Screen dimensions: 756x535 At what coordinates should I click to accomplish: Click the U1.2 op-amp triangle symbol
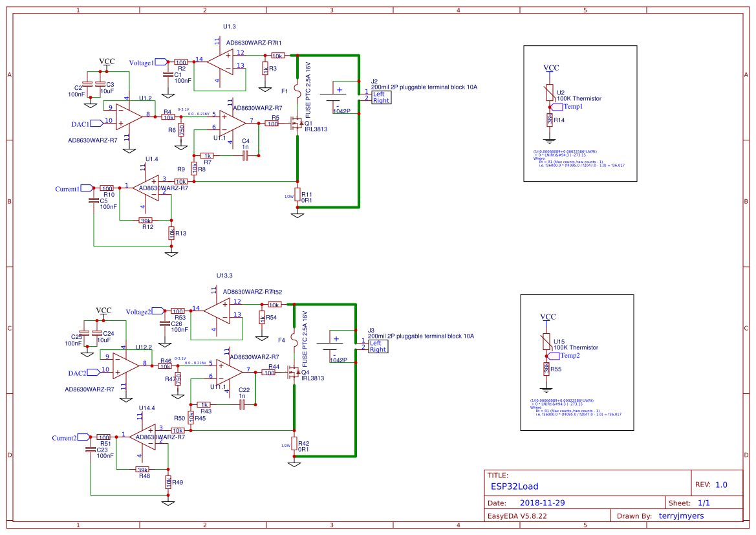click(129, 116)
